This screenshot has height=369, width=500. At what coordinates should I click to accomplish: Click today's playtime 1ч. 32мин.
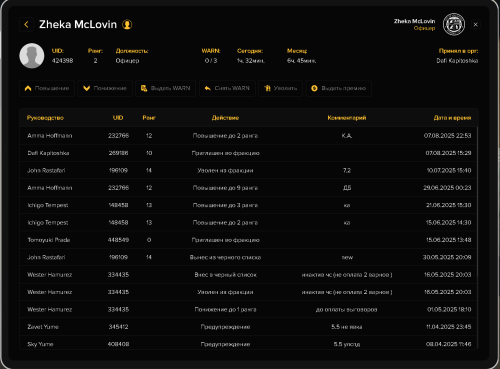251,61
